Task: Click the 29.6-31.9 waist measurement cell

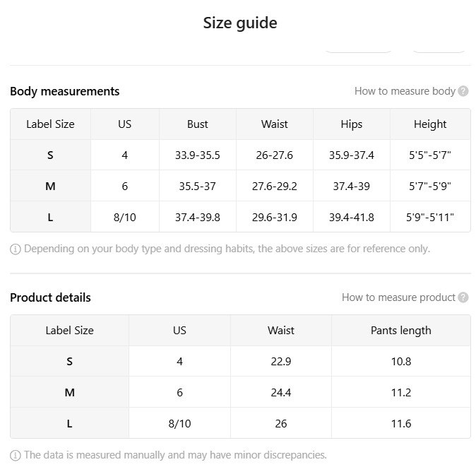Action: point(274,218)
